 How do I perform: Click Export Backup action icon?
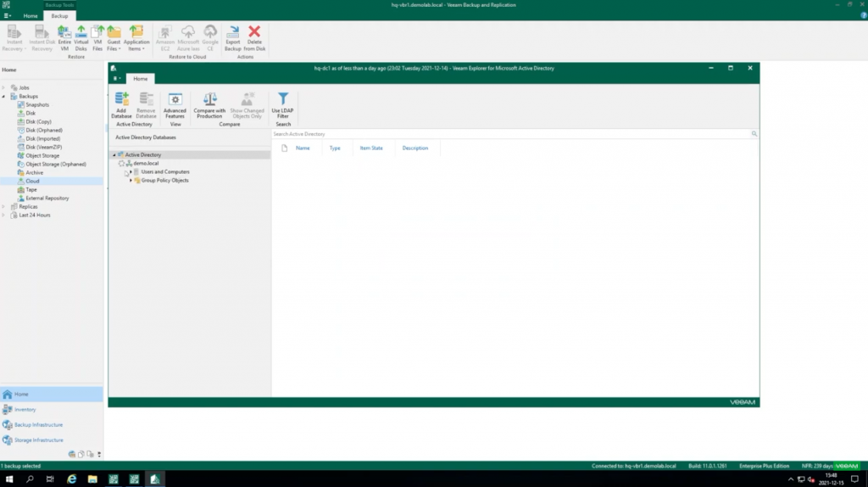(233, 38)
